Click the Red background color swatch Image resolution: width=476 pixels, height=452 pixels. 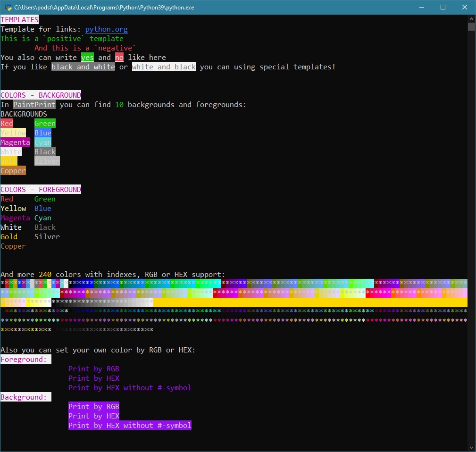tap(7, 124)
